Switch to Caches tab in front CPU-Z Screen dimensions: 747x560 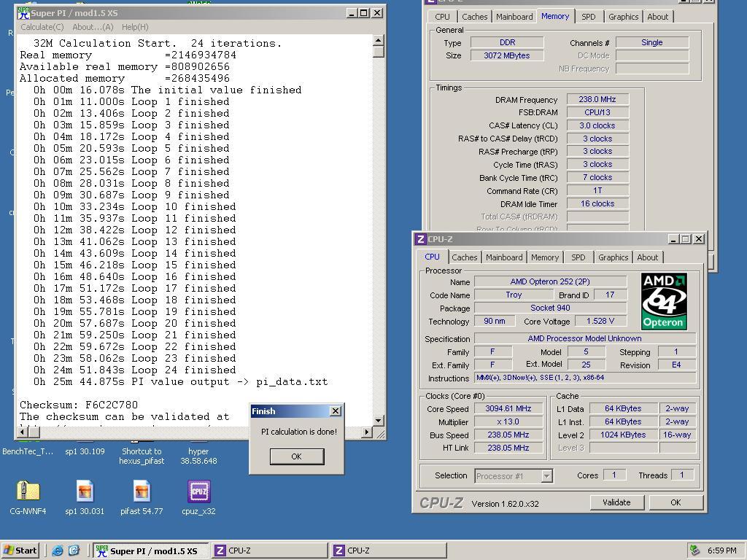(465, 257)
